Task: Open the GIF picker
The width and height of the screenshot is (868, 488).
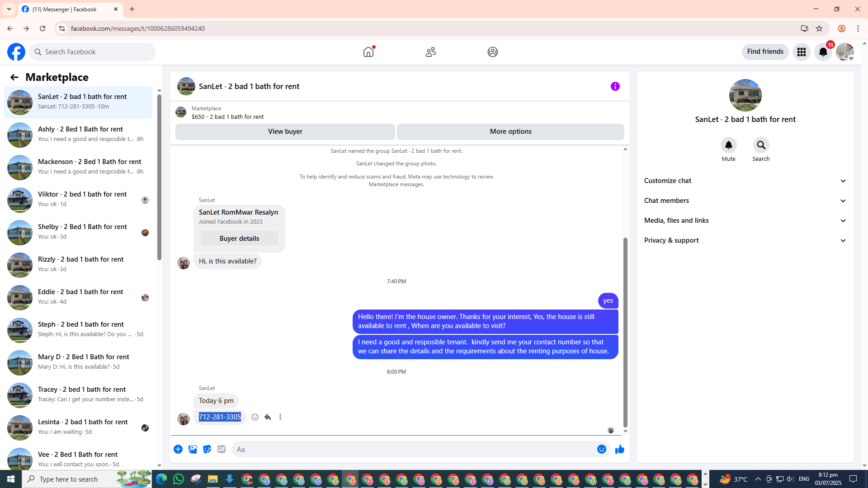Action: pos(221,449)
